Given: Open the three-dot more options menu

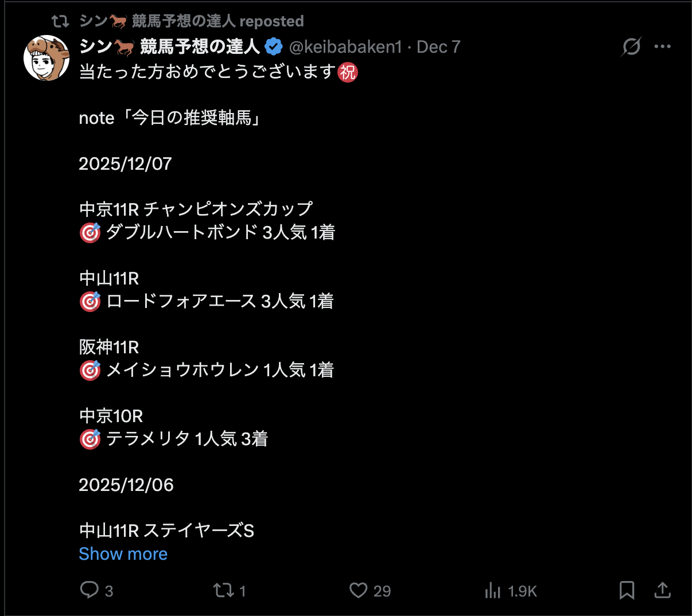Looking at the screenshot, I should point(662,46).
